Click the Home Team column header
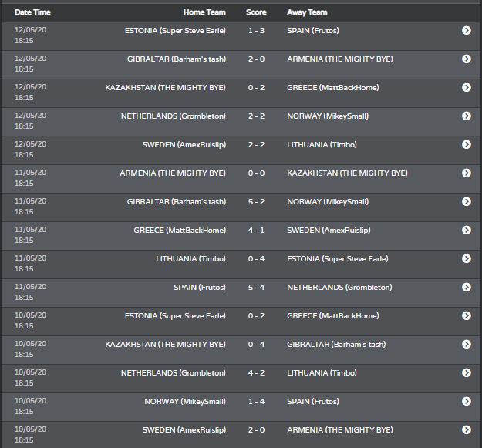 tap(204, 12)
